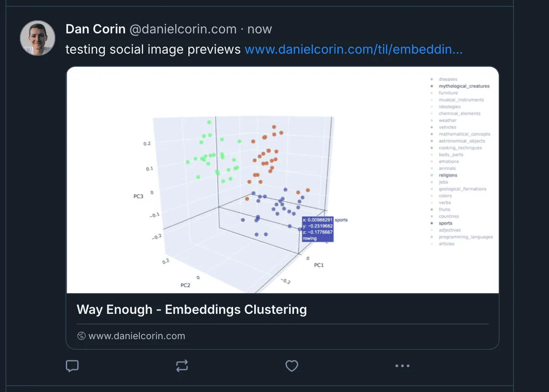This screenshot has height=392, width=549.
Task: Toggle visibility of the diseases legend entry
Action: point(448,79)
